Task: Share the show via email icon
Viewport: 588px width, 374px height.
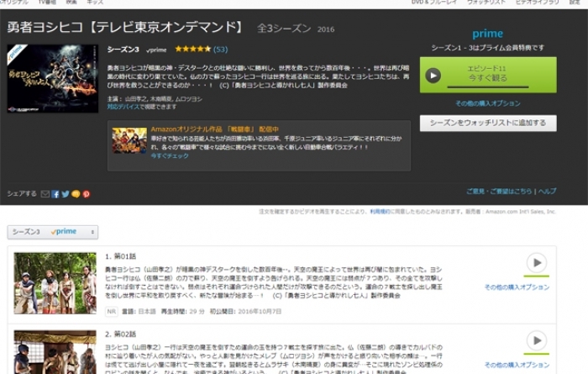Action: [x=45, y=193]
